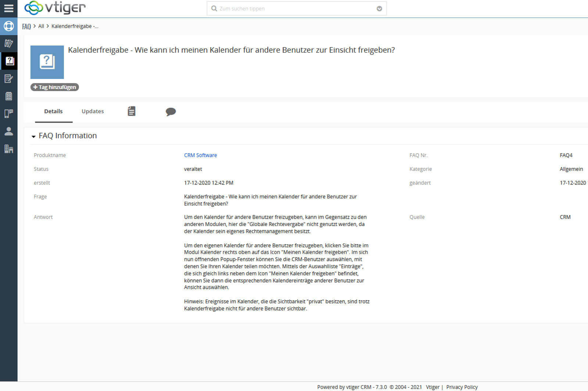Image resolution: width=588 pixels, height=391 pixels.
Task: Select the Details tab
Action: (x=53, y=111)
